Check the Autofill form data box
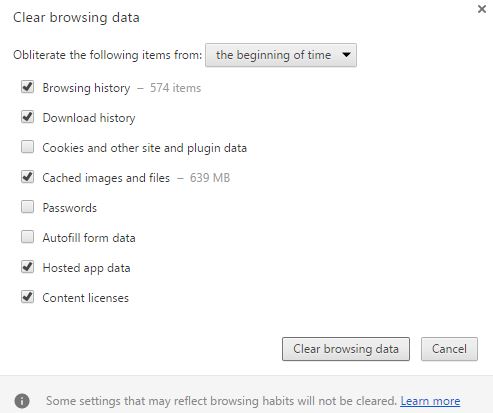493x413 pixels. click(27, 237)
